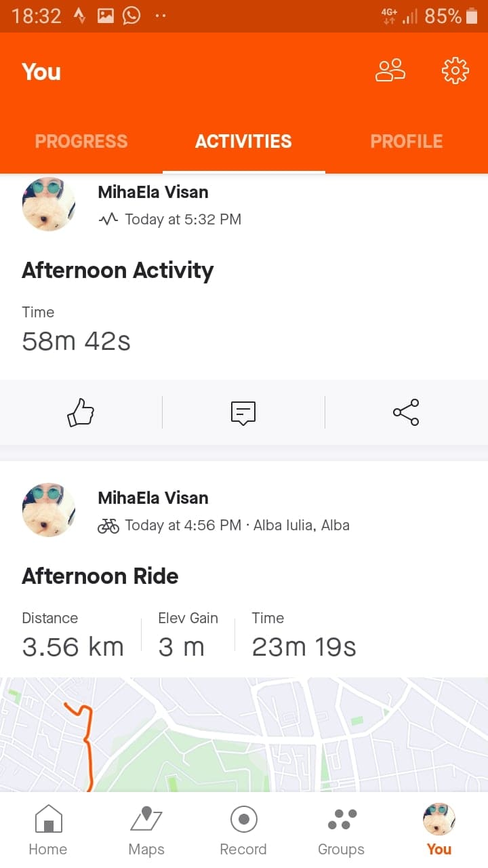Viewport: 488px width, 868px height.
Task: Tap avatar on the Afternoon Ride post
Action: (49, 510)
